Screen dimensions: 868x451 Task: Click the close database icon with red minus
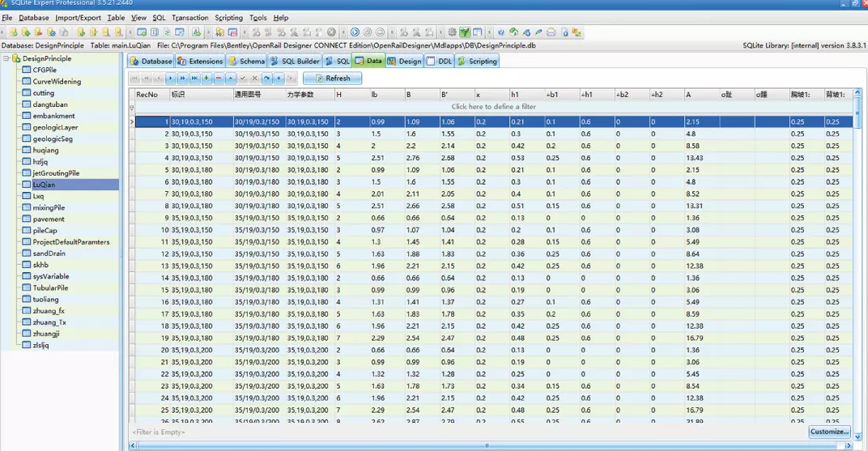click(x=38, y=32)
